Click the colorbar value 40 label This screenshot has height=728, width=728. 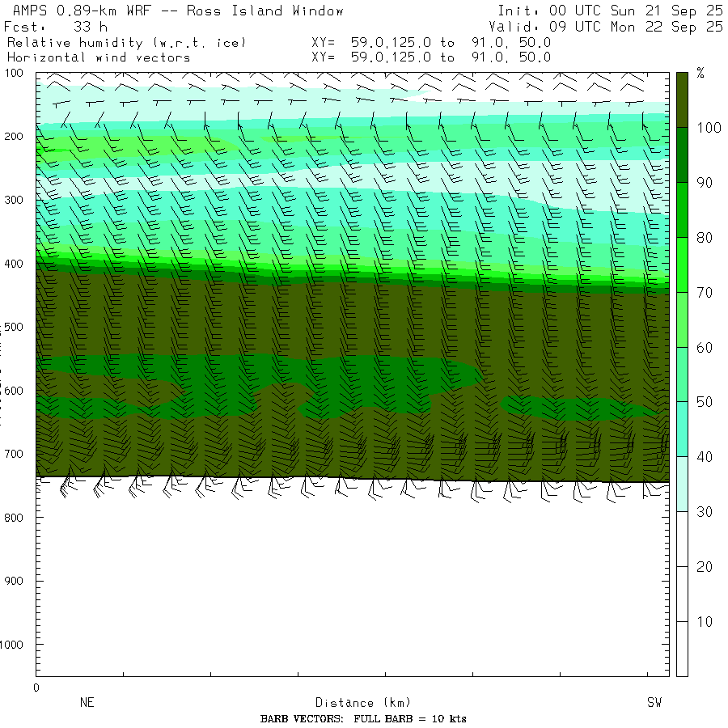click(705, 457)
